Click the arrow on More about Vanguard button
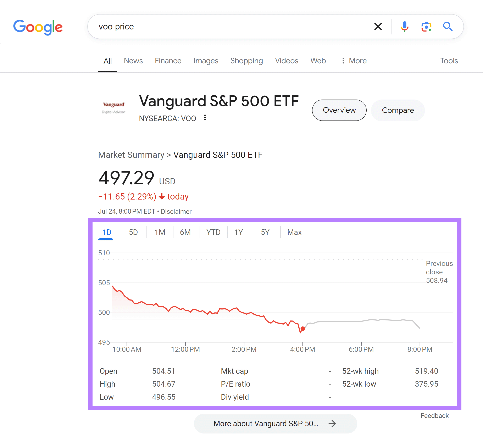Viewport: 483px width, 448px height. pos(332,424)
